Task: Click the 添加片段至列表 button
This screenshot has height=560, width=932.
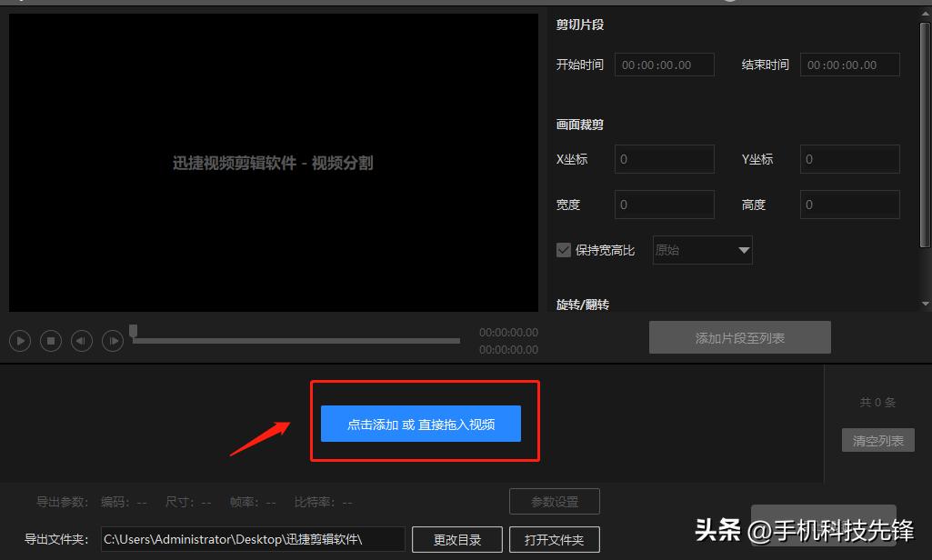Action: pyautogui.click(x=739, y=336)
